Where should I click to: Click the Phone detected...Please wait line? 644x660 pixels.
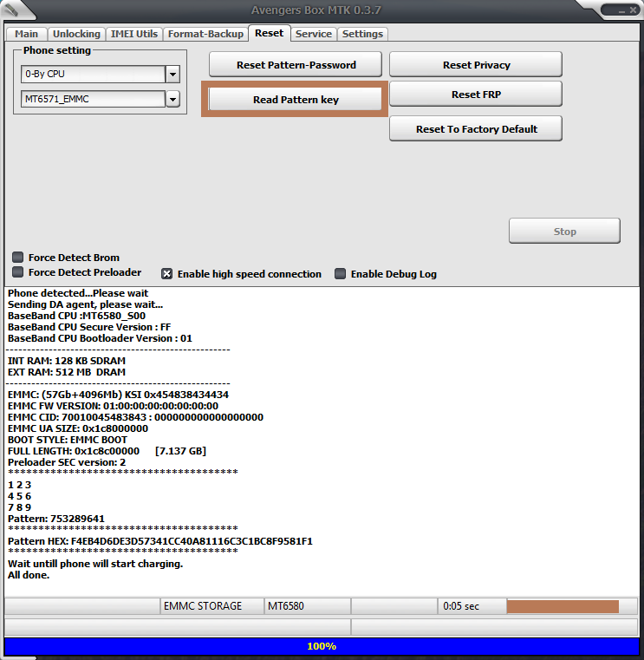(78, 293)
